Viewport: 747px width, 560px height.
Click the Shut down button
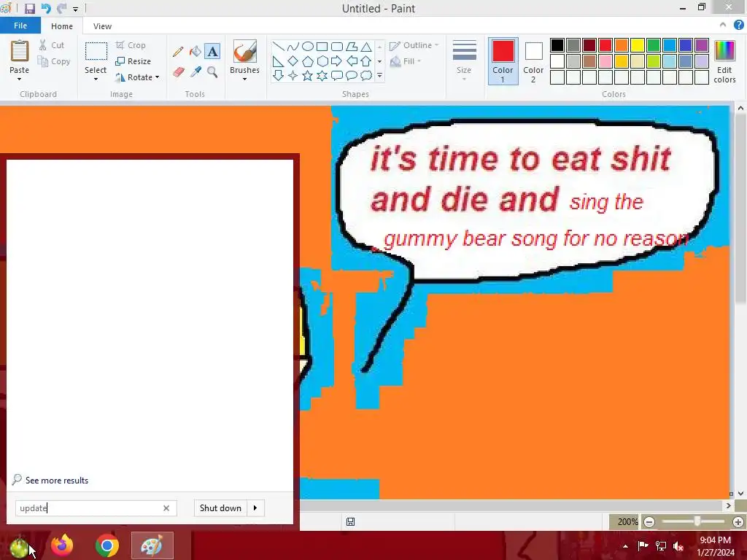coord(220,508)
